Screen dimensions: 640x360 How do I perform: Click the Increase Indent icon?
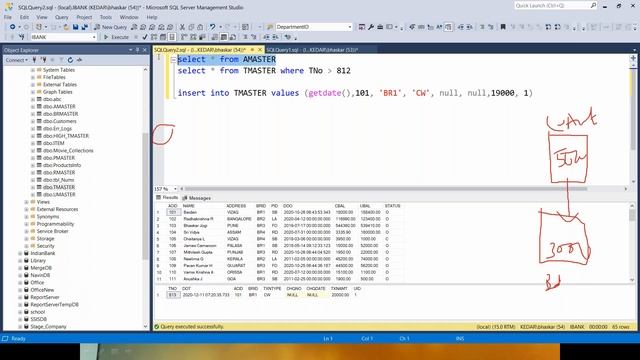point(276,37)
